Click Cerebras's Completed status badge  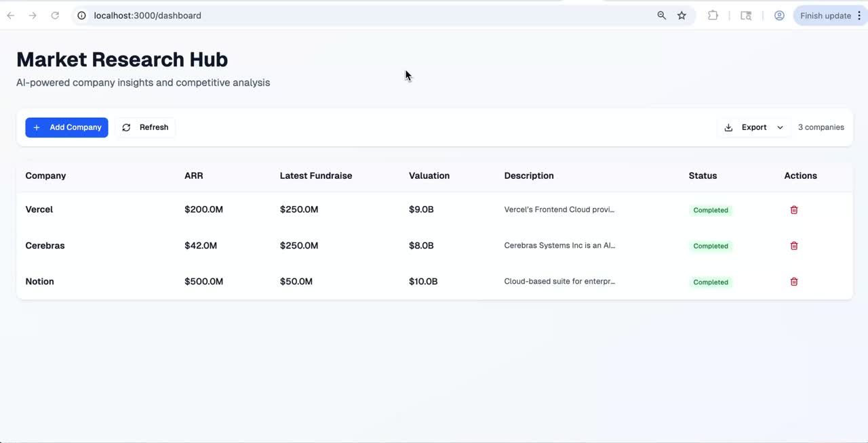coord(711,246)
